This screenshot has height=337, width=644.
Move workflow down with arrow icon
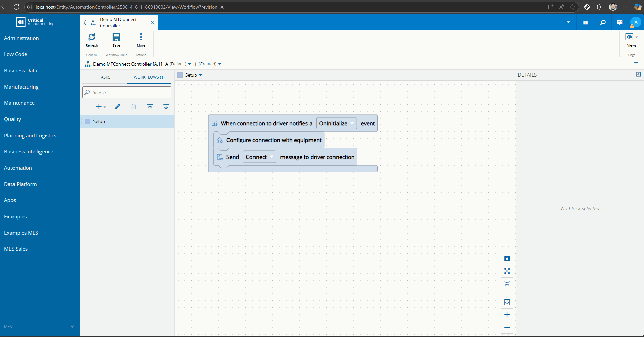pos(166,106)
